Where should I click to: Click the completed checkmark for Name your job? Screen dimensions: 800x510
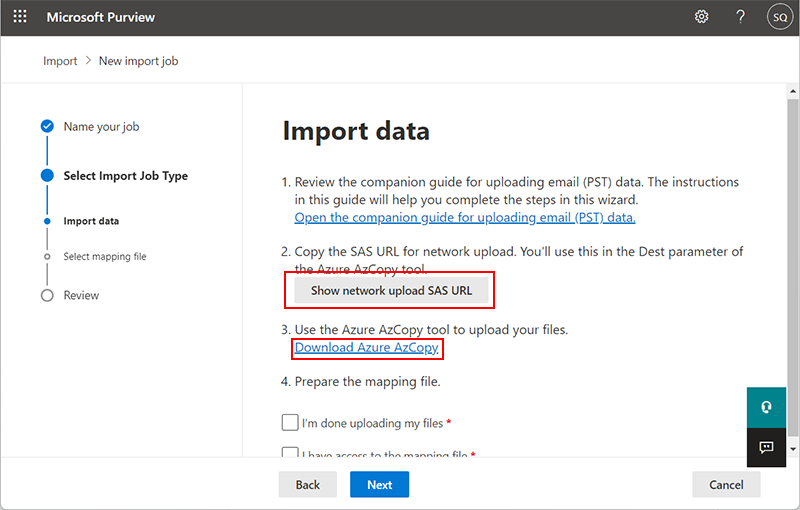click(47, 127)
